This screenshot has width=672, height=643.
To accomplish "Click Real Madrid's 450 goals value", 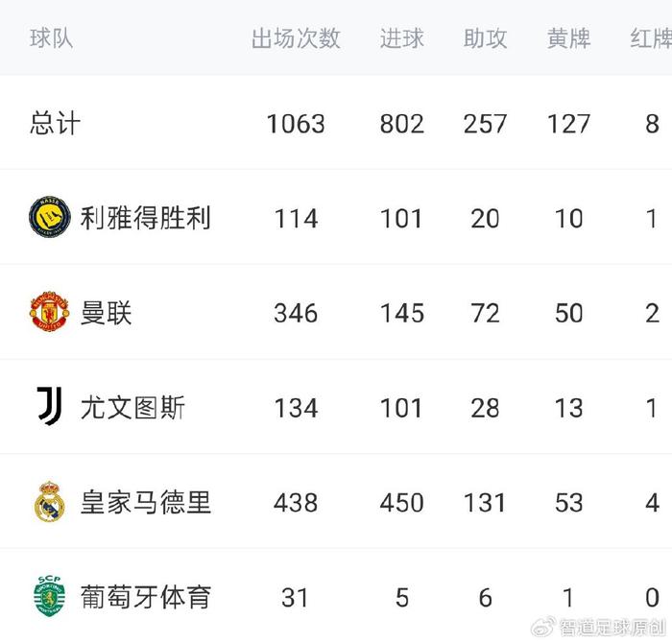I will click(x=401, y=502).
